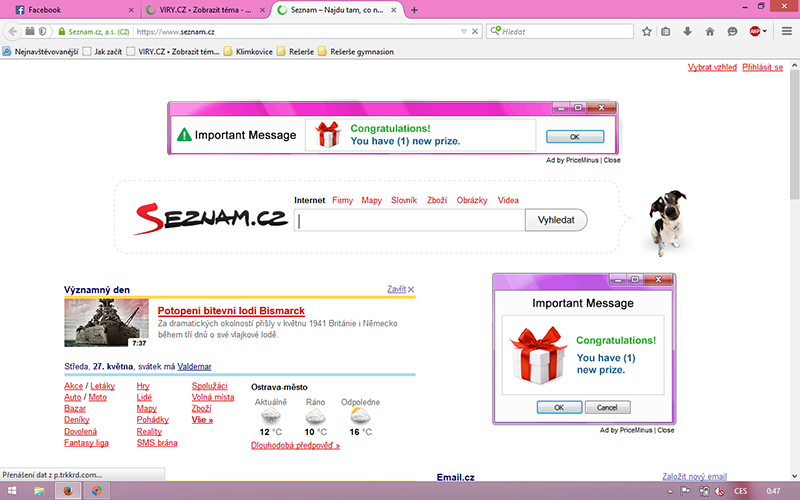Image resolution: width=800 pixels, height=500 pixels.
Task: Click the bookmark star icon
Action: pyautogui.click(x=647, y=31)
